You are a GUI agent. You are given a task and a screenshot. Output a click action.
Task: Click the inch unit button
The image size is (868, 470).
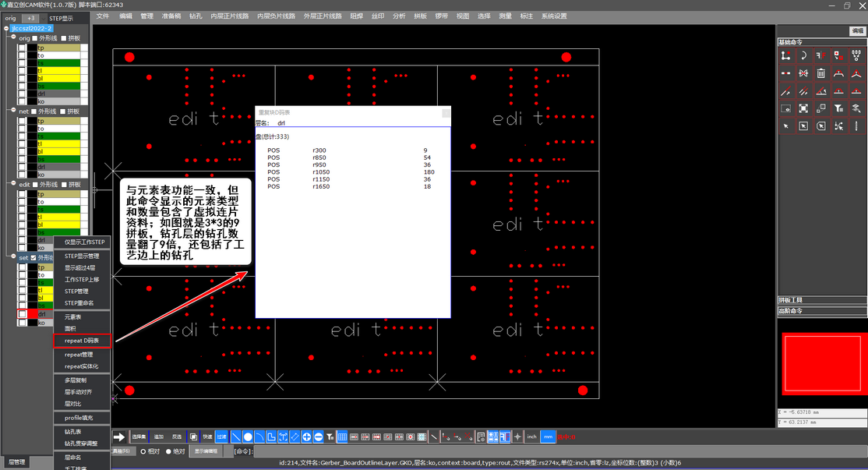531,436
